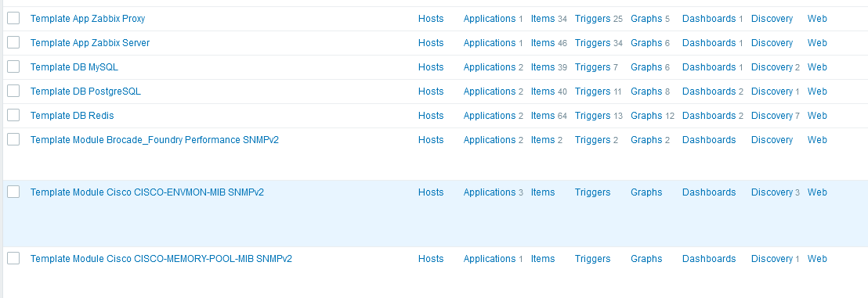This screenshot has height=298, width=868.
Task: Open the Template DB PostgreSQL template
Action: (85, 92)
